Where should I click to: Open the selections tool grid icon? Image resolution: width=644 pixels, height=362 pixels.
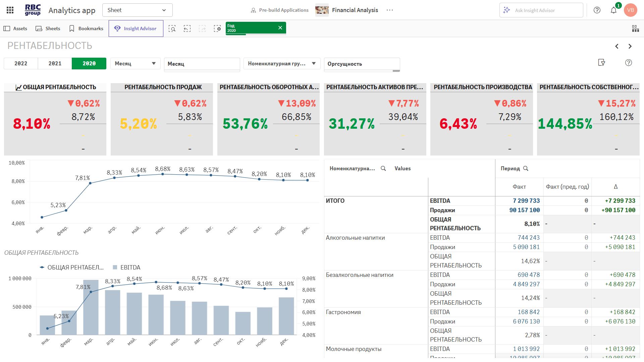(635, 28)
